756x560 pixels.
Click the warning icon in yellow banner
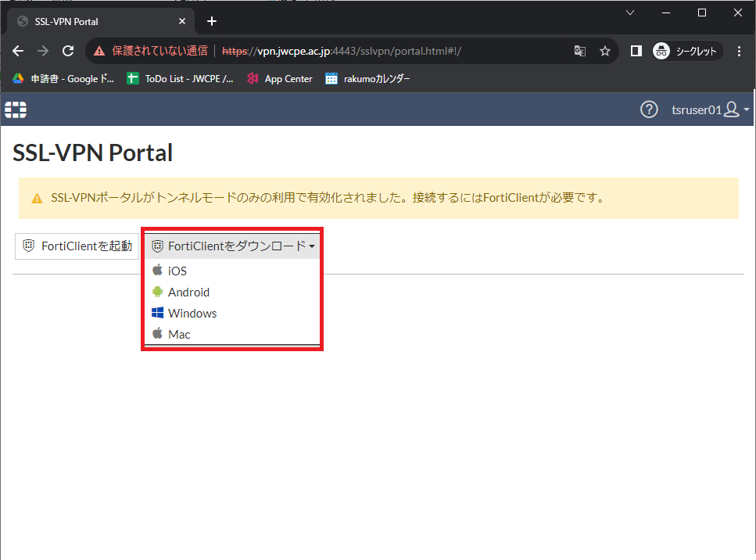point(37,198)
